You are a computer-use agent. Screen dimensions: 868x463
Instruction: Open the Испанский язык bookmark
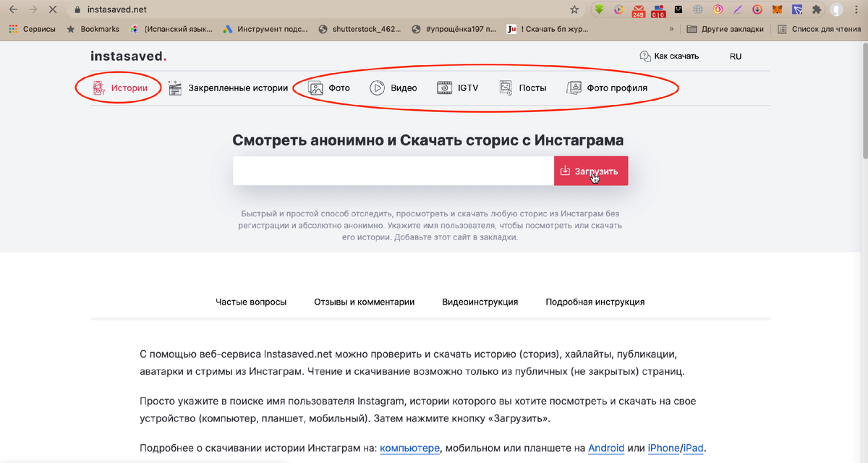pos(171,30)
